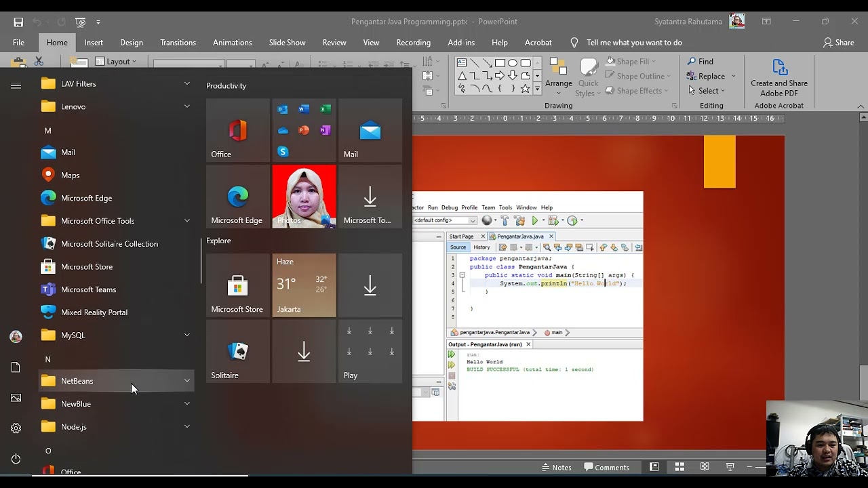Open Settings from the Start menu sidebar

16,428
